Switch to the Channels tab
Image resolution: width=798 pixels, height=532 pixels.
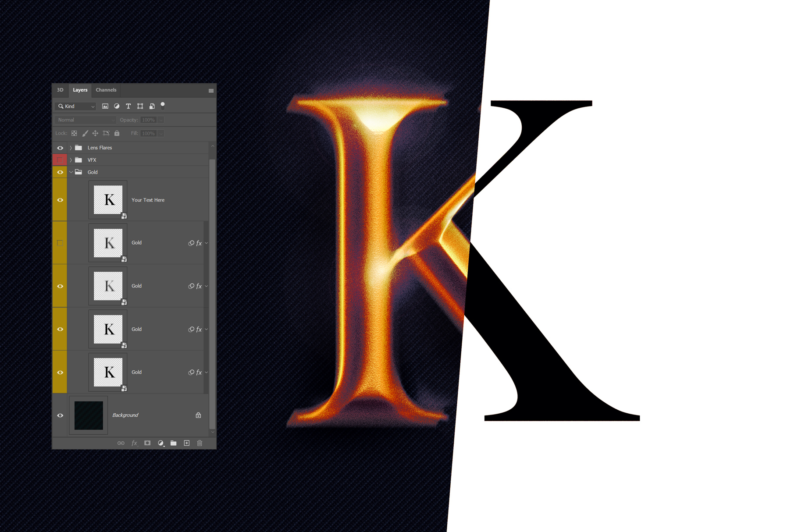coord(106,90)
